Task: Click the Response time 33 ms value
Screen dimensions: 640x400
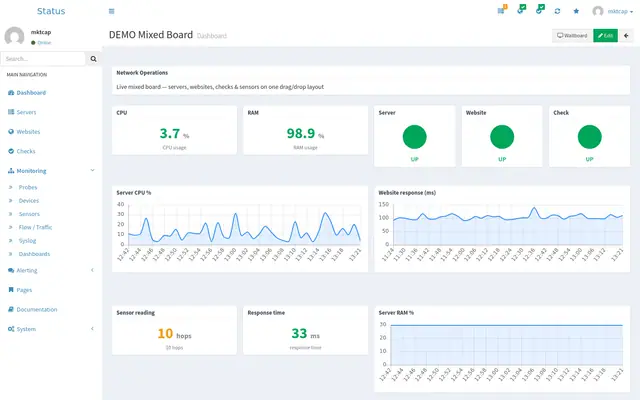Action: [x=305, y=334]
